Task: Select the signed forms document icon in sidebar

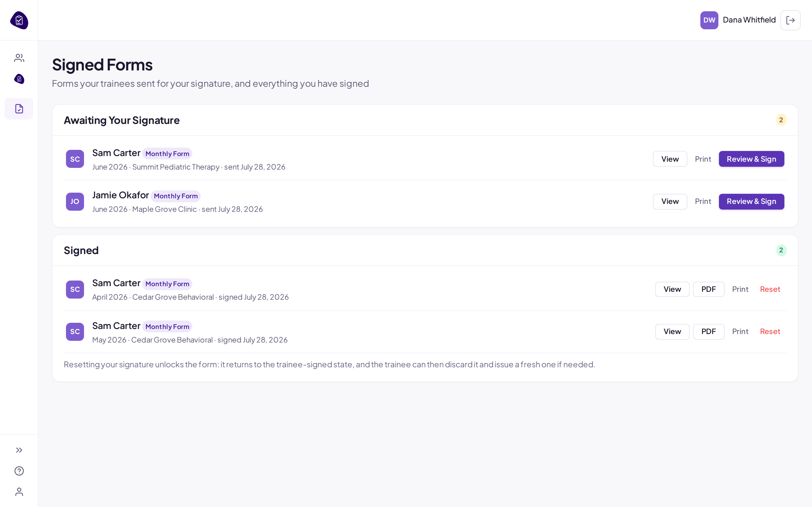Action: 19,109
